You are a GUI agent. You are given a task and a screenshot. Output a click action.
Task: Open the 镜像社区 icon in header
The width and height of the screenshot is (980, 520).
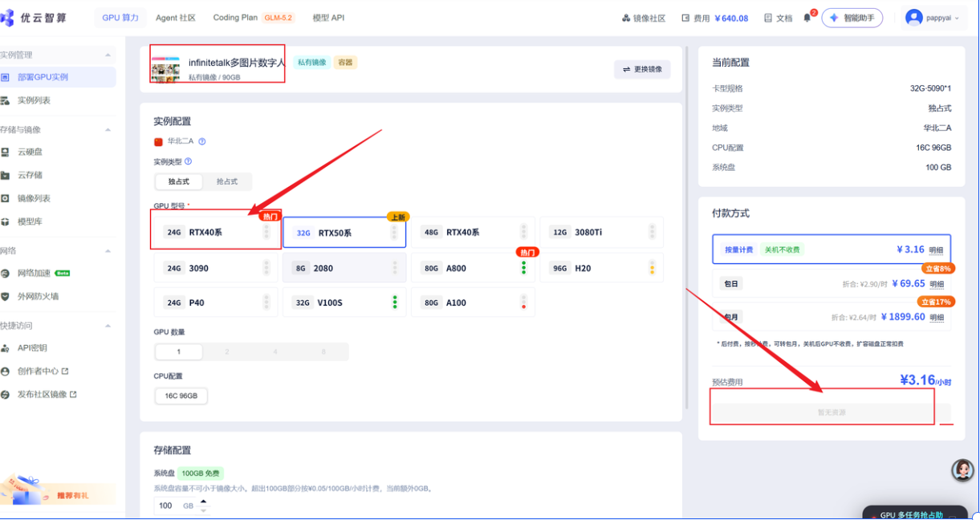[626, 18]
